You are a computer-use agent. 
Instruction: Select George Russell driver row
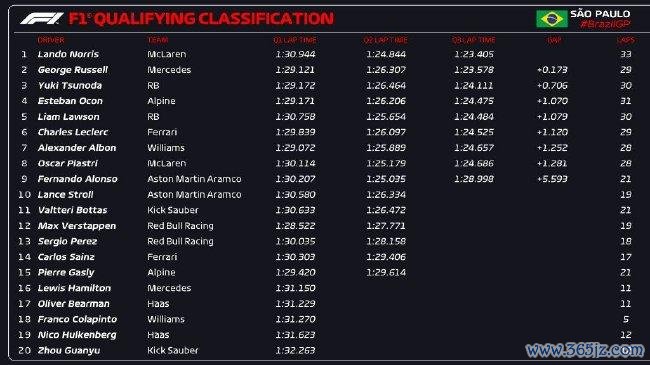[x=325, y=70]
